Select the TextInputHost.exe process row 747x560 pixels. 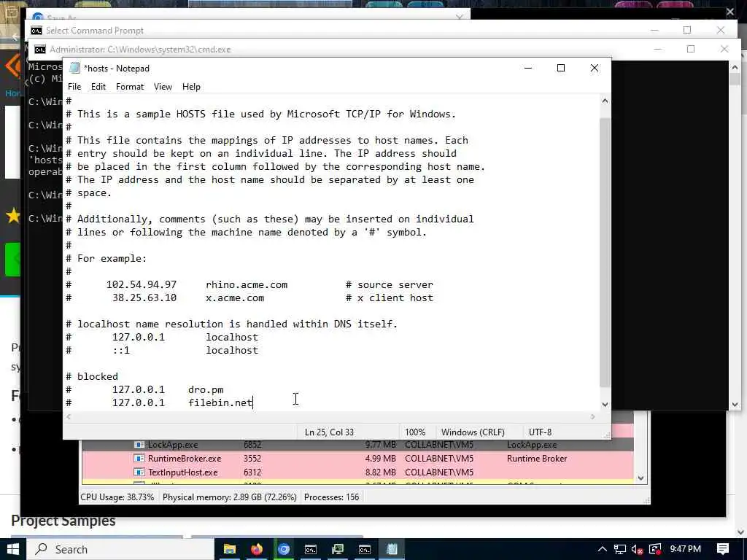357,472
